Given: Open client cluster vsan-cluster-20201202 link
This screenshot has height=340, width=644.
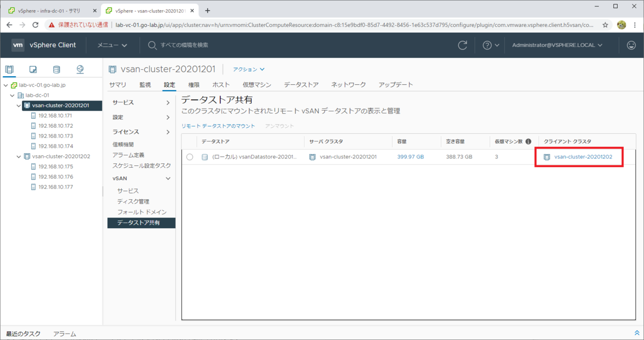Looking at the screenshot, I should (583, 157).
